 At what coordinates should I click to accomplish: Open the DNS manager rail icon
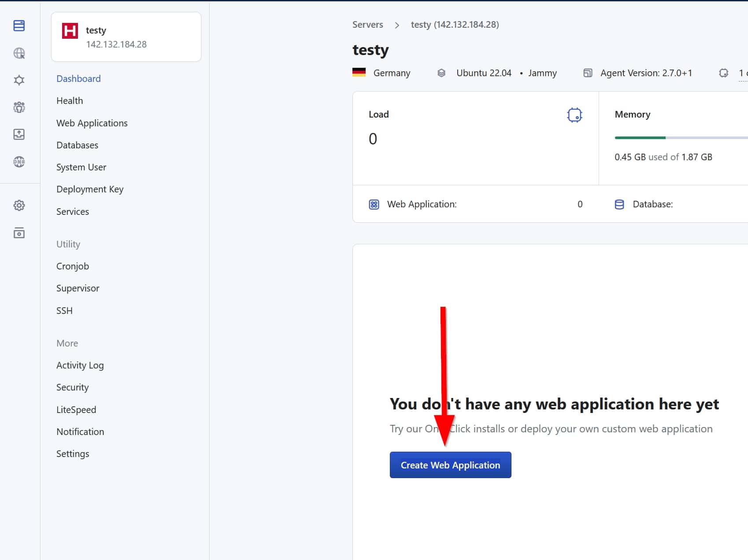(x=19, y=162)
